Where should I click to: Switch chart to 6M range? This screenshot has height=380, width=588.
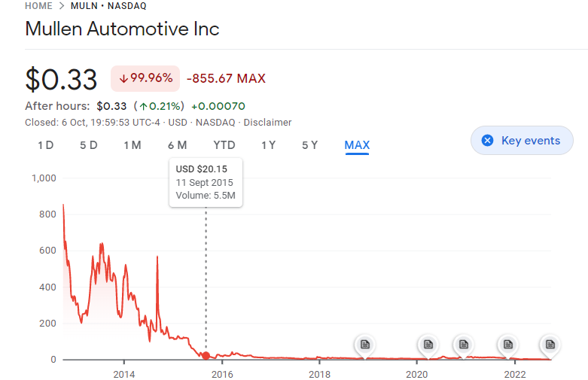pyautogui.click(x=178, y=145)
